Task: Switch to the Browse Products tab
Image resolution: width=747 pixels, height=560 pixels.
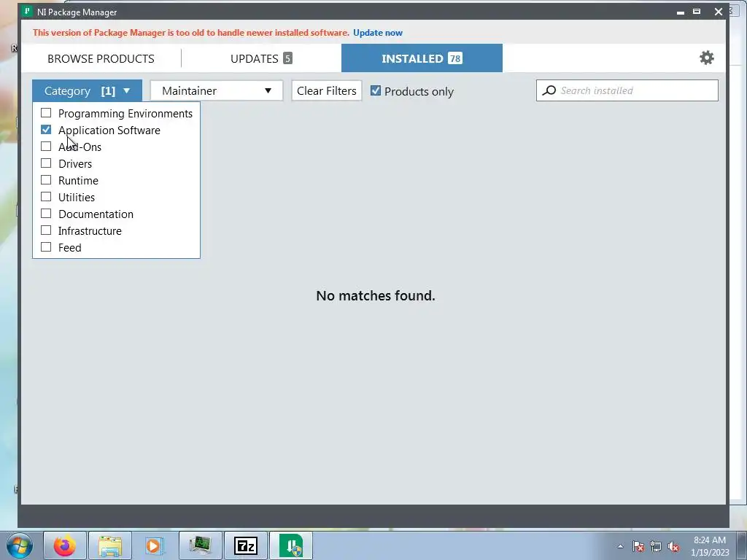Action: pyautogui.click(x=101, y=58)
